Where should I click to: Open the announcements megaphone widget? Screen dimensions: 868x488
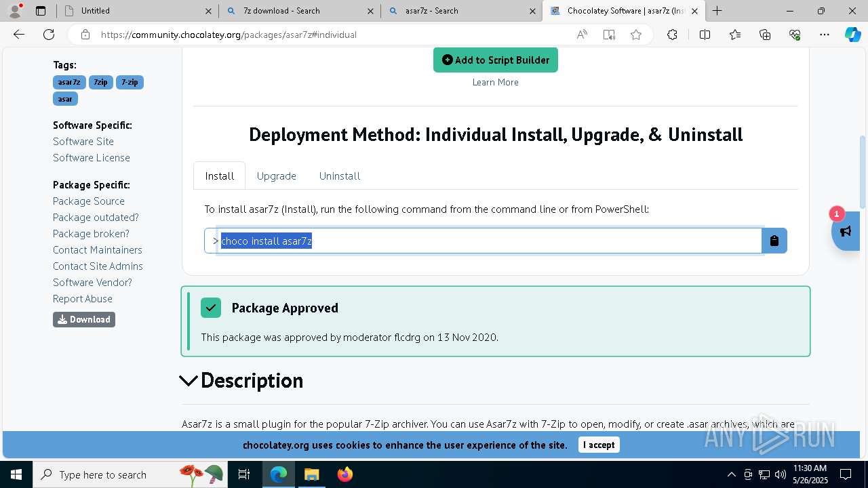846,231
